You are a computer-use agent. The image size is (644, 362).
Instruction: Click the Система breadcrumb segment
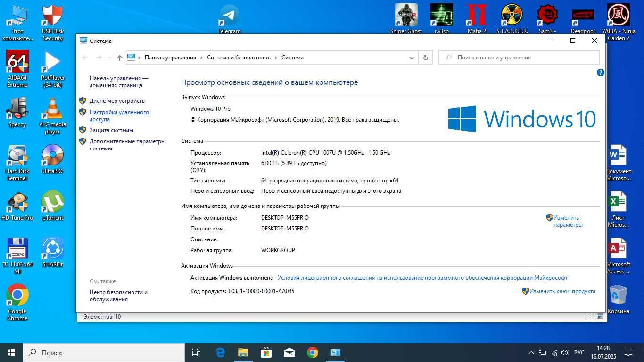coord(292,58)
